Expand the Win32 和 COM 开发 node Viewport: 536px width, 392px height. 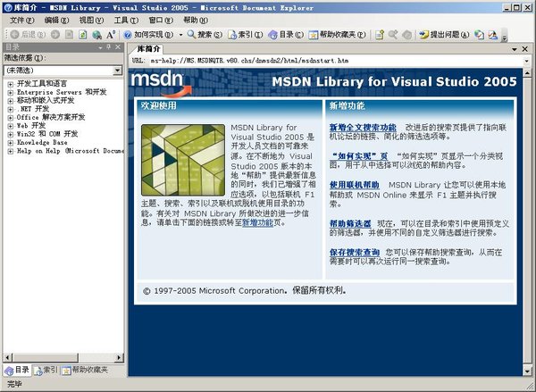[11, 134]
